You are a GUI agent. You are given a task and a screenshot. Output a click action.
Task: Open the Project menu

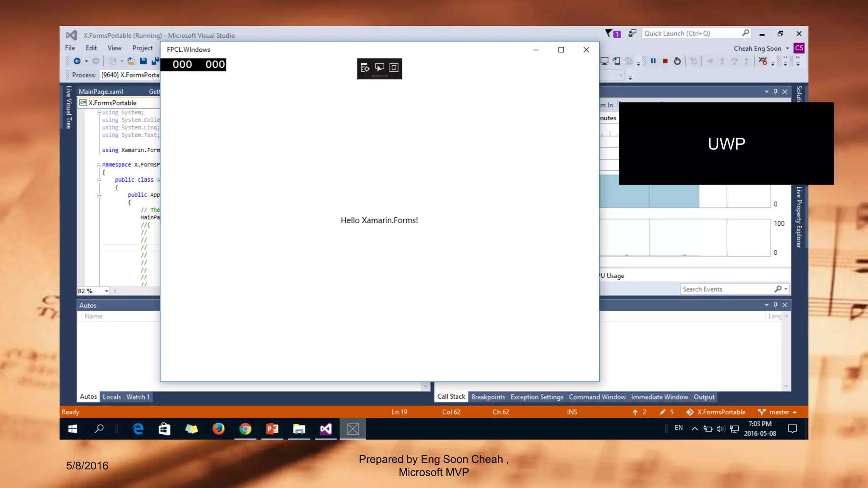(x=142, y=48)
